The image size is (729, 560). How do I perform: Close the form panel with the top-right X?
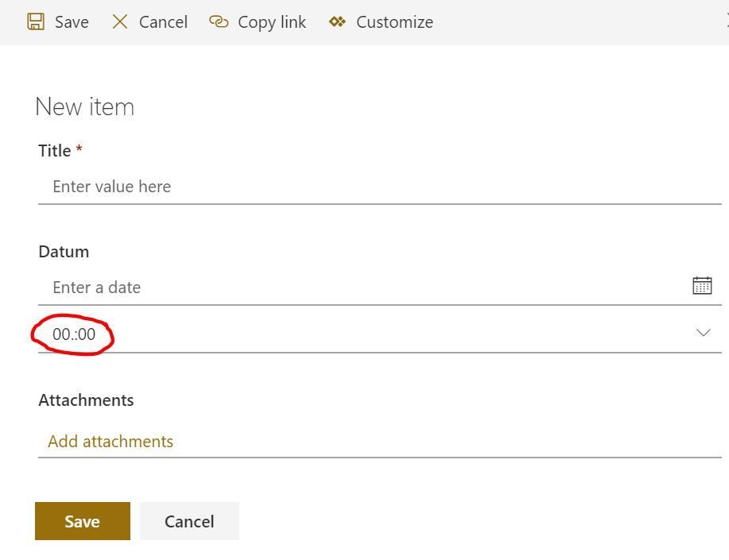pyautogui.click(x=726, y=21)
